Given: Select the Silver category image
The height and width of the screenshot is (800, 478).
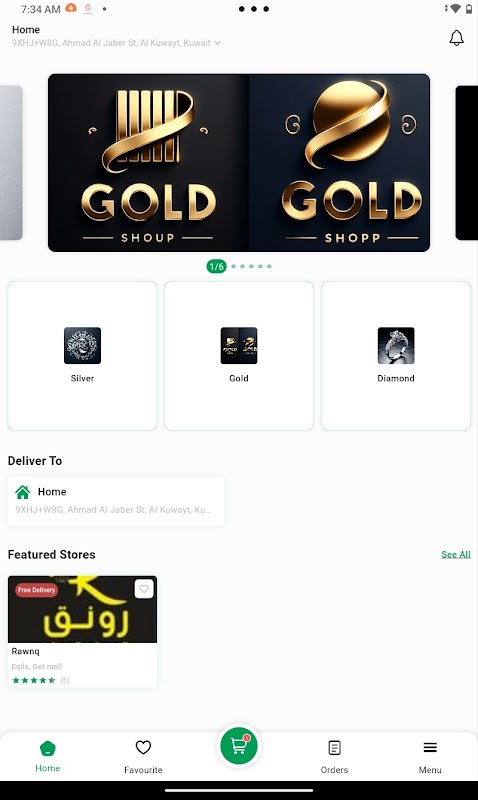Looking at the screenshot, I should (82, 345).
